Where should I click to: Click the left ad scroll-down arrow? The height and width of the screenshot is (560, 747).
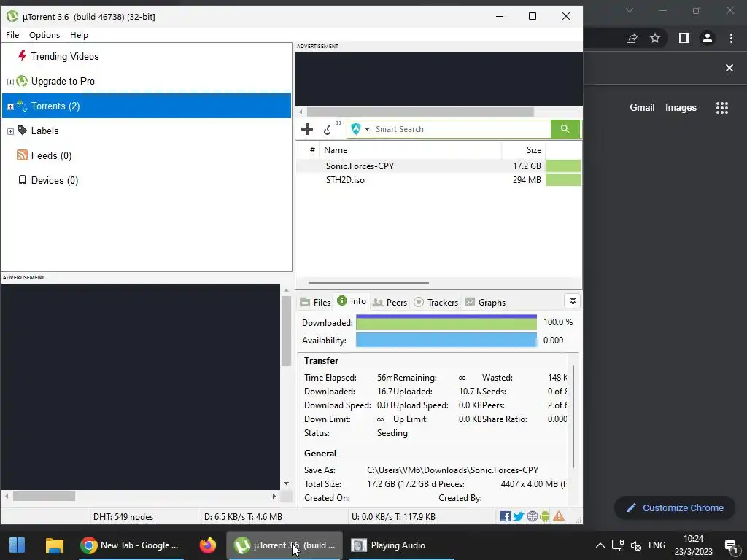[286, 483]
